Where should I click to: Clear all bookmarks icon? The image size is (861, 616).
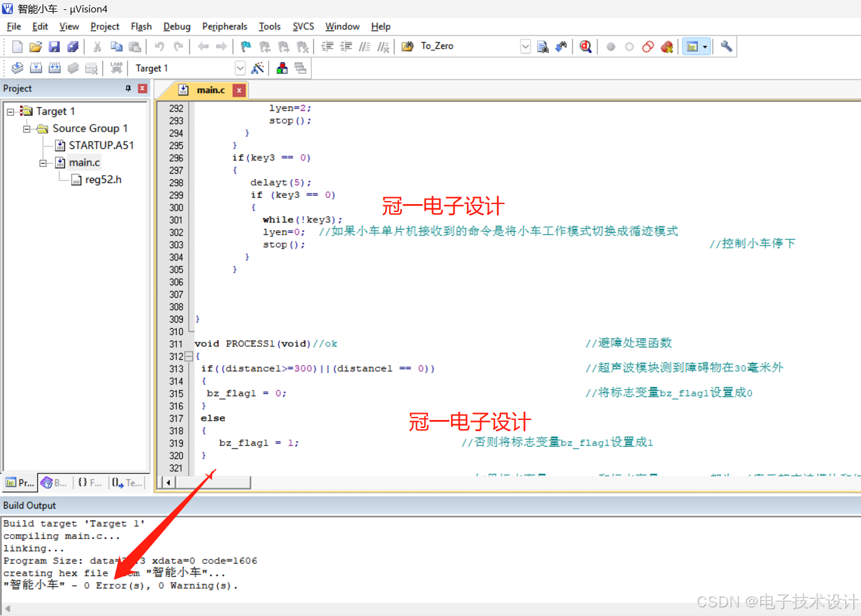[x=302, y=47]
